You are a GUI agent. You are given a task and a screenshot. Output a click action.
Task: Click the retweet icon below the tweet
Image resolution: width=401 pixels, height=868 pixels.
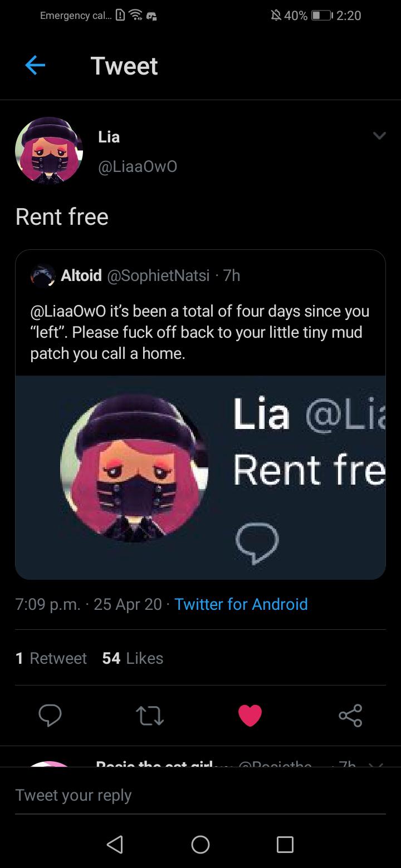pos(150,716)
